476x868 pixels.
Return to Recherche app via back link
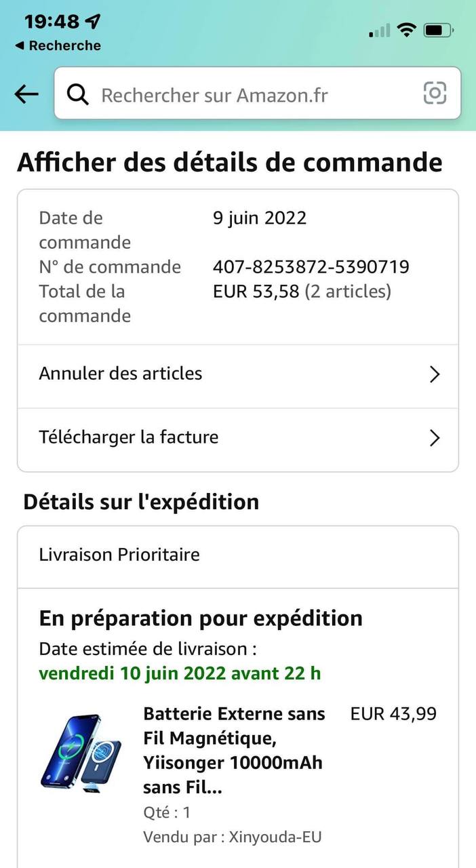click(58, 45)
